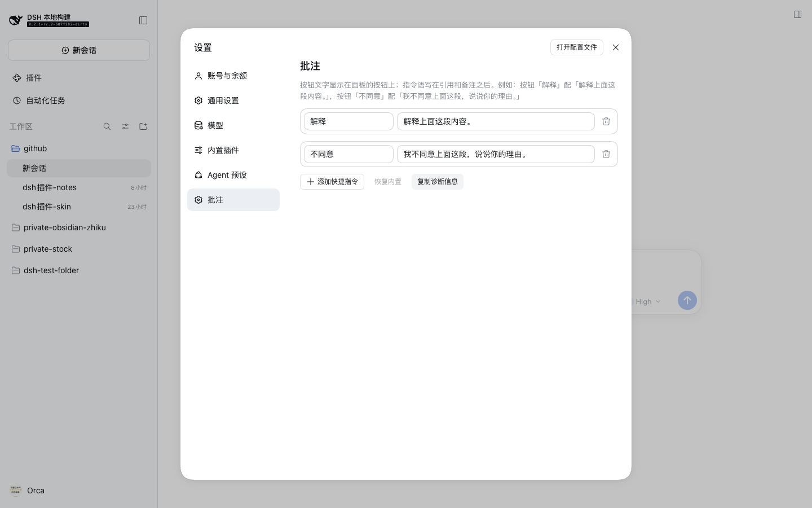Click 打开配置文件 button
Screen dimensions: 812x508
(x=577, y=47)
